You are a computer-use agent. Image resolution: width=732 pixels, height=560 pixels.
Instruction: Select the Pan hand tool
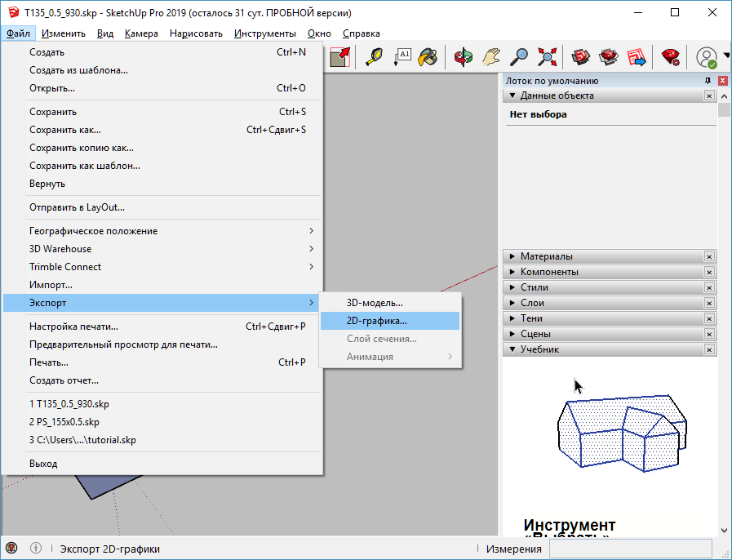(490, 56)
